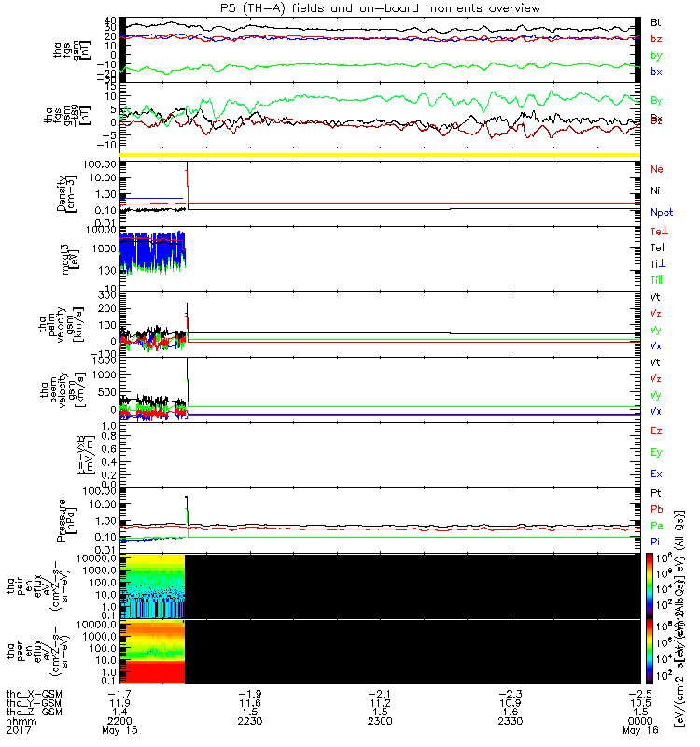Click the Y-GSM value "11.9"

tap(119, 703)
